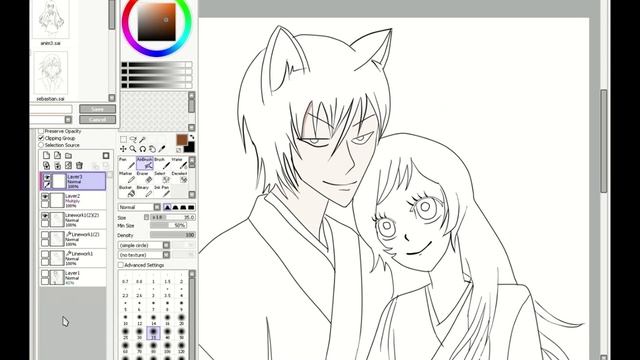640x360 pixels.
Task: Choose the Deselect brush tool
Action: coord(179,177)
